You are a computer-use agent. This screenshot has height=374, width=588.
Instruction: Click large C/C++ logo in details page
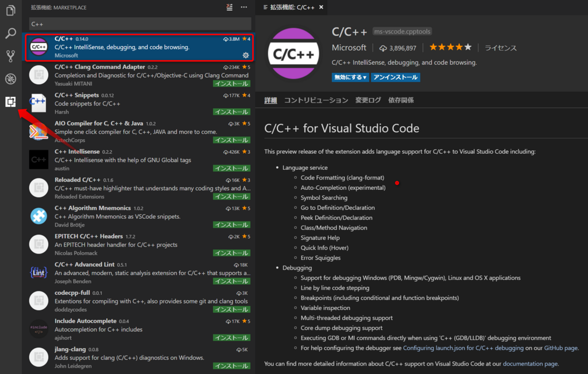293,53
